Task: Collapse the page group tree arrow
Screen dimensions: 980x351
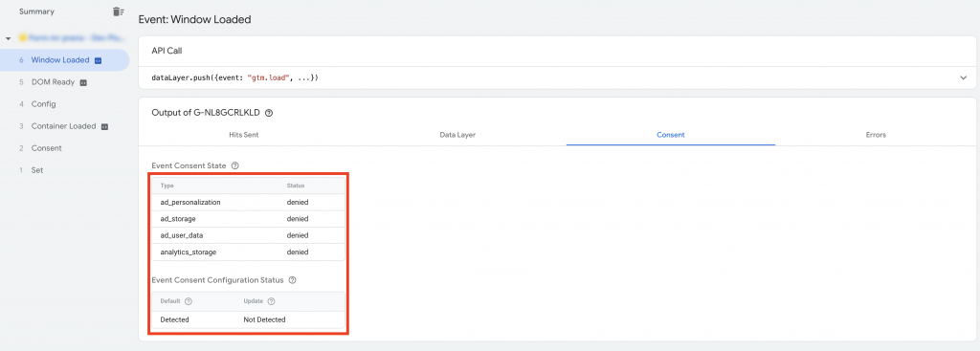Action: coord(8,38)
